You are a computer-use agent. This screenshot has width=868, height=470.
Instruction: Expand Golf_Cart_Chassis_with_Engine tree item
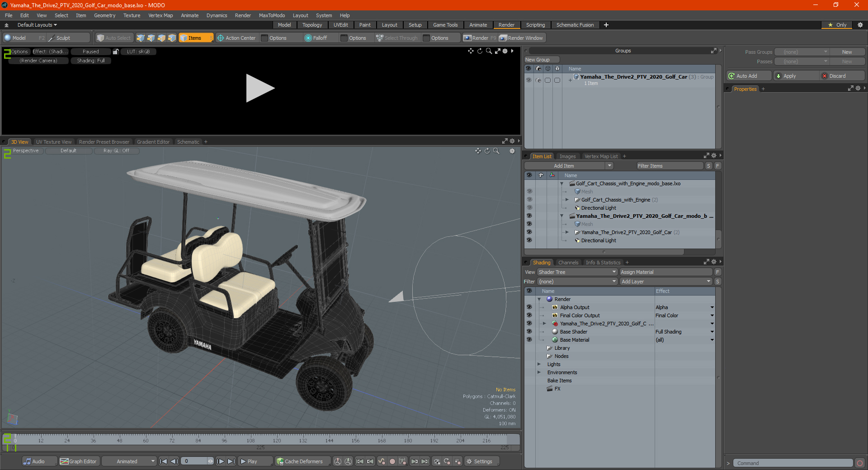pyautogui.click(x=567, y=200)
